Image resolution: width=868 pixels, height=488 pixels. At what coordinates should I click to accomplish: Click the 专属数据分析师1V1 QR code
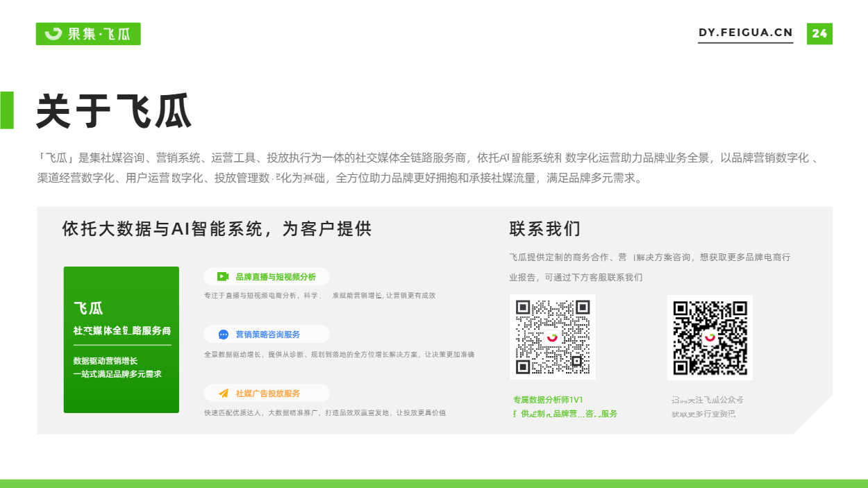[x=553, y=337]
